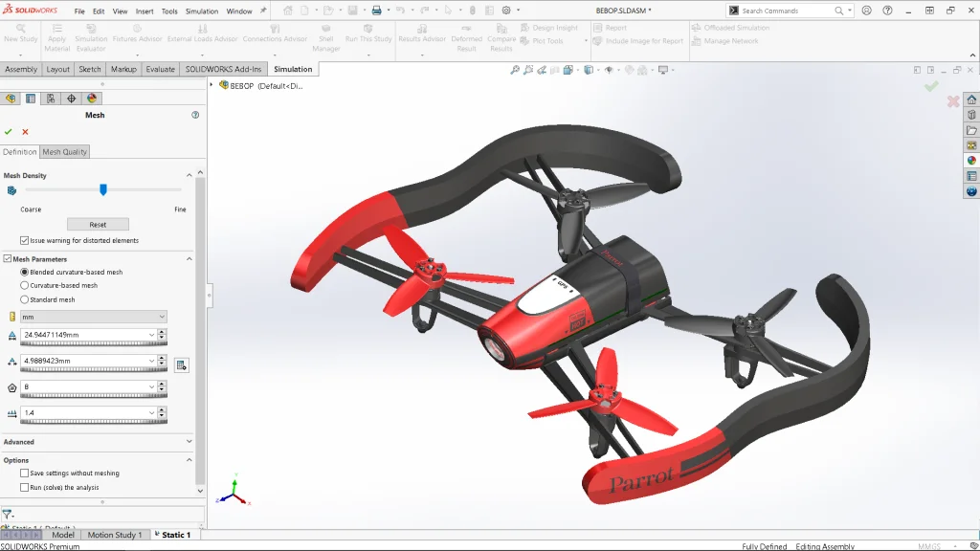Click the mesh tolerance options button
This screenshot has width=980, height=551.
click(181, 365)
